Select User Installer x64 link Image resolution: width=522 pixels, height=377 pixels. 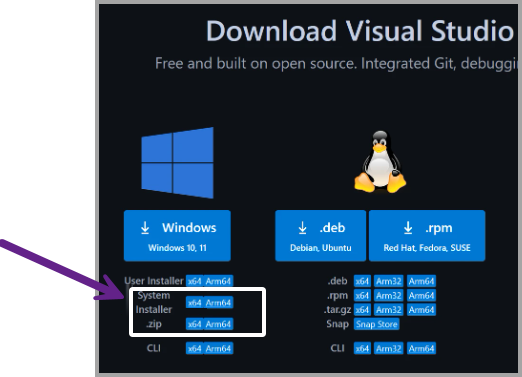(x=194, y=281)
